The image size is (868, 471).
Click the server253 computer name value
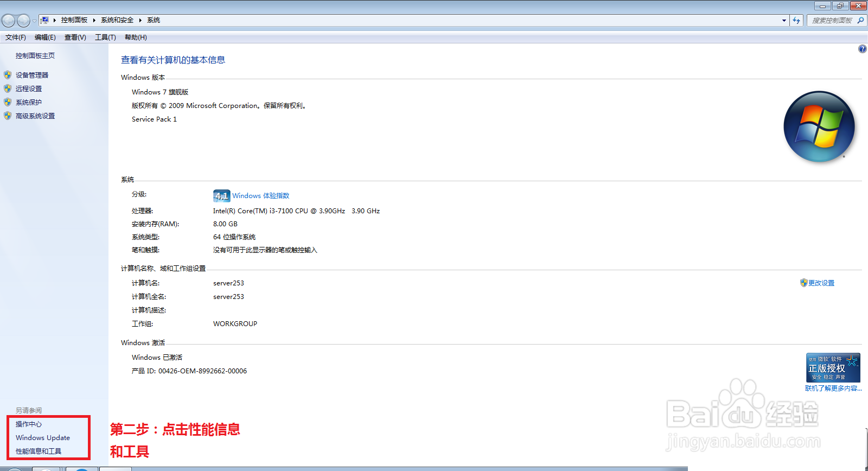pos(228,283)
